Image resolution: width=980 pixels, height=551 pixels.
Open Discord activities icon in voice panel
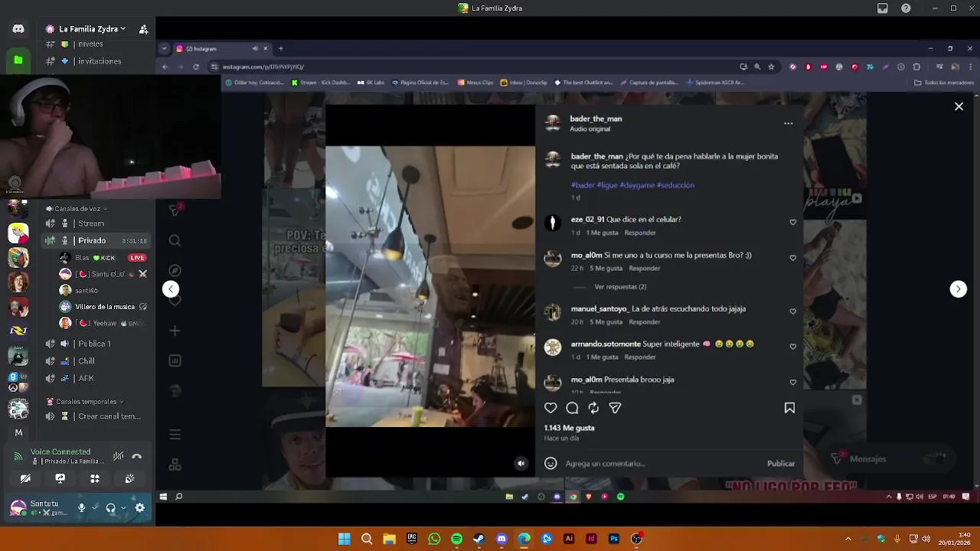tap(95, 478)
